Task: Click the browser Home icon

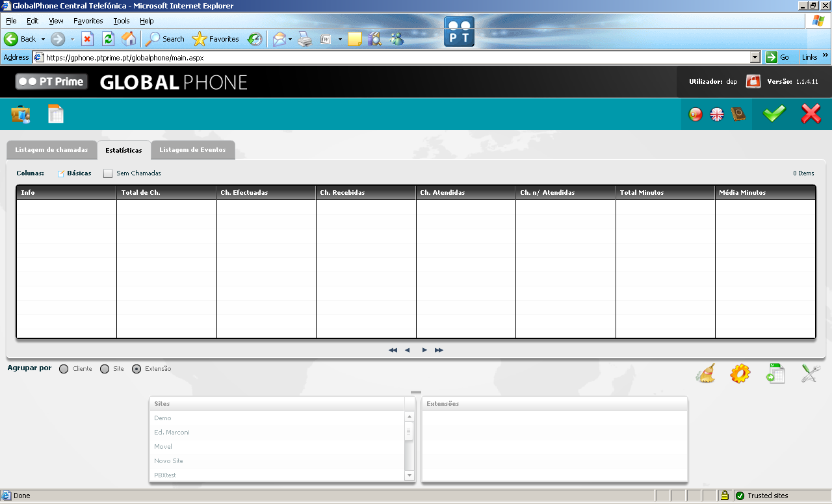Action: 129,39
